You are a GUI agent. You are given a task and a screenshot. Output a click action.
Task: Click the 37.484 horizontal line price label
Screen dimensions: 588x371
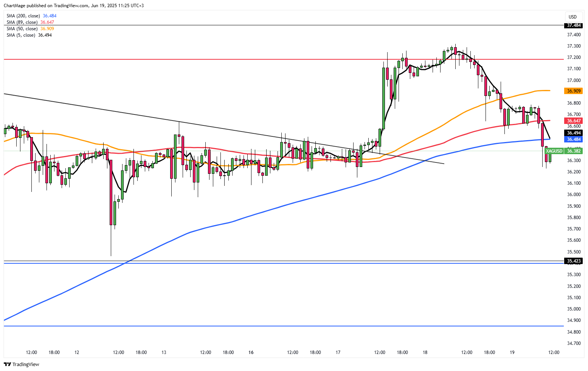point(573,25)
